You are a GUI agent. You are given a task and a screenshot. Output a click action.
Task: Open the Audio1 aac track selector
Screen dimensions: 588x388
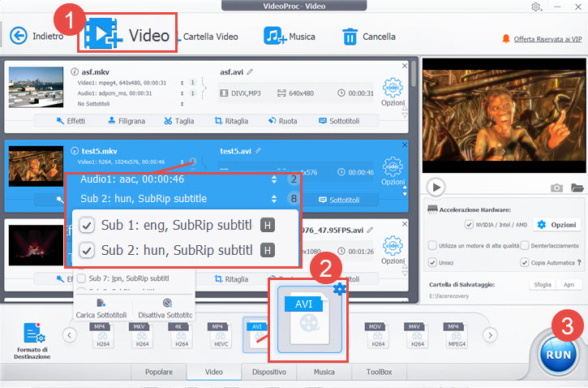coord(274,179)
